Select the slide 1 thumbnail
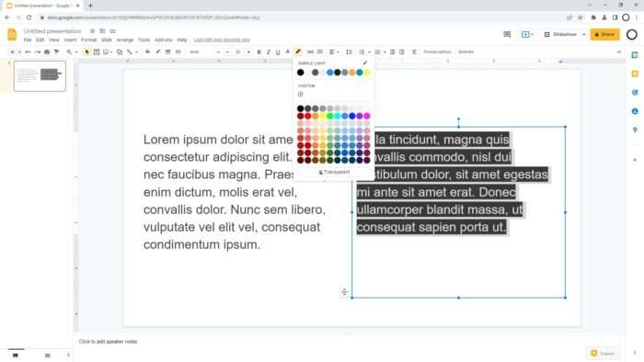 click(x=40, y=76)
